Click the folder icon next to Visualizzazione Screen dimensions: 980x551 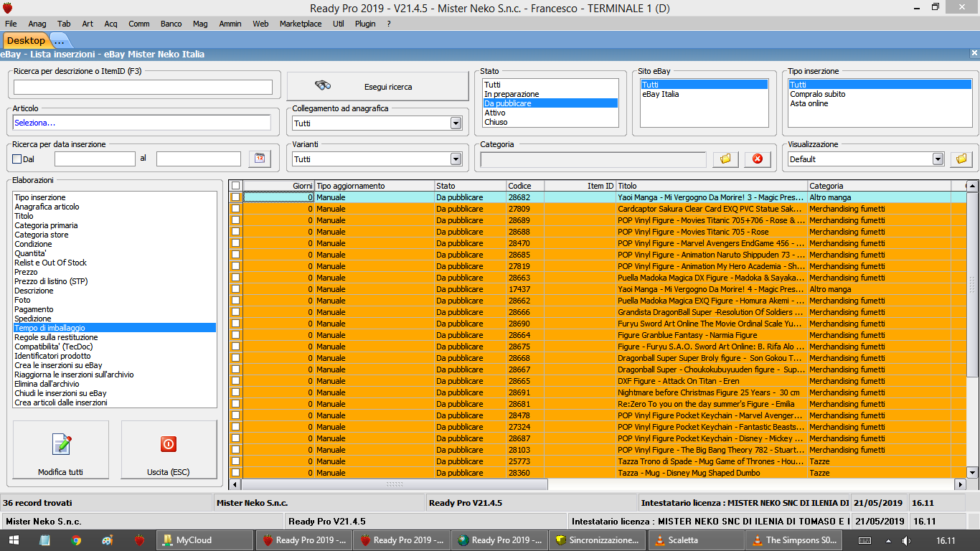(961, 159)
